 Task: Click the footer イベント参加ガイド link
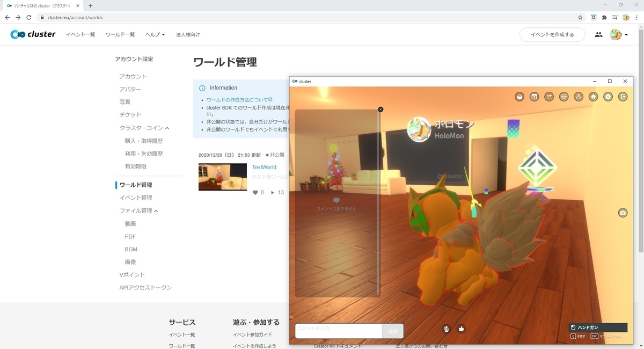[x=252, y=335]
